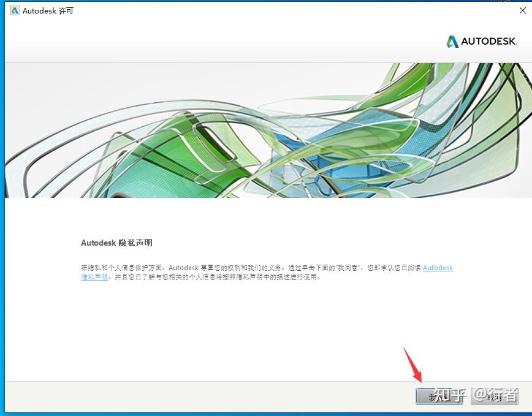The image size is (532, 416).
Task: Click the blue bar at the bottom edge
Action: 266,414
